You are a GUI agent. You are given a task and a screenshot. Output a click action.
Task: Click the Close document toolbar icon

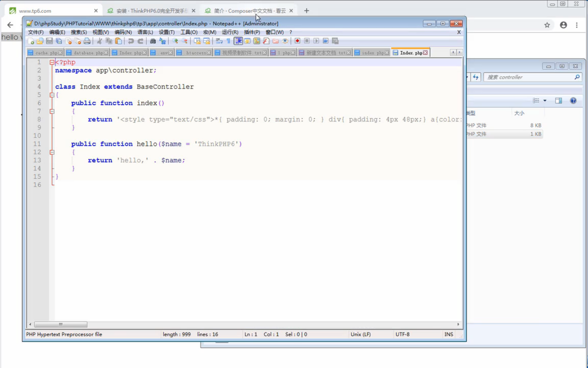coord(68,41)
